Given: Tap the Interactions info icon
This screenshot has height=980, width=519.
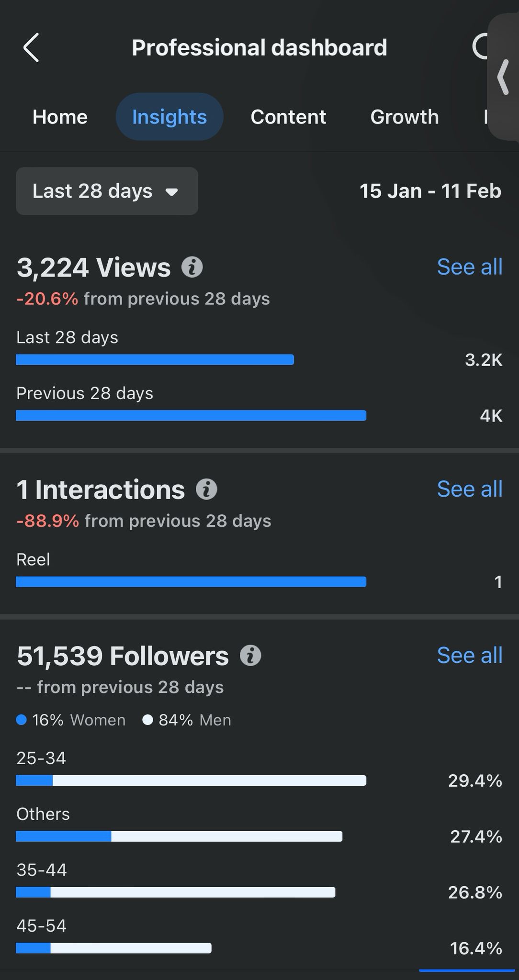Looking at the screenshot, I should click(206, 489).
